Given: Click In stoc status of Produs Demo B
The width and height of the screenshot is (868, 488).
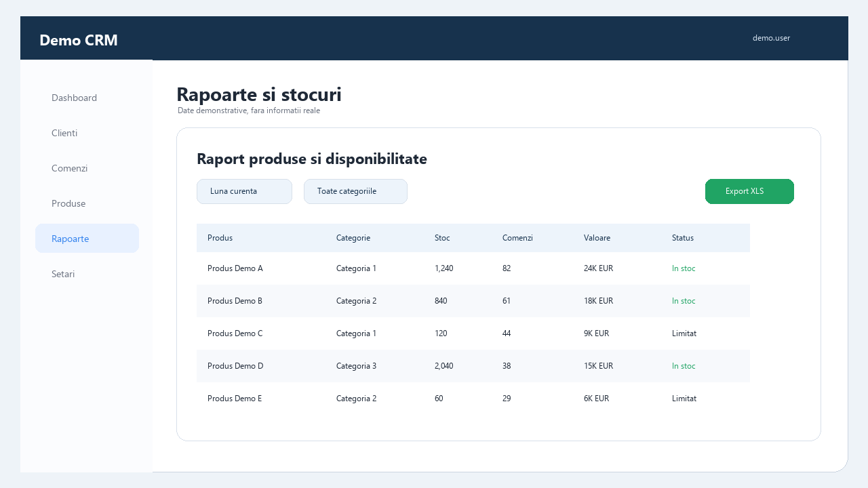Looking at the screenshot, I should 684,301.
